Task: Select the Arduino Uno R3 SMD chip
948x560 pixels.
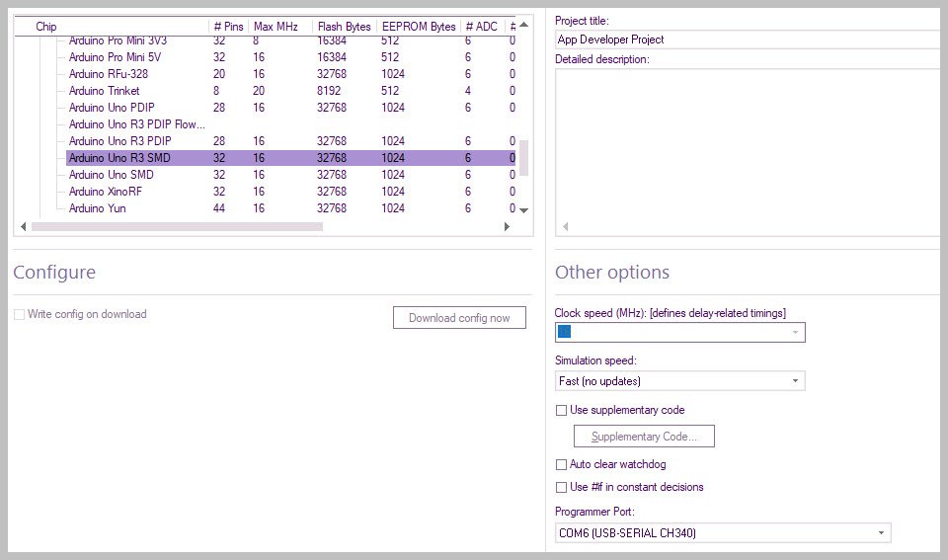Action: [290, 158]
